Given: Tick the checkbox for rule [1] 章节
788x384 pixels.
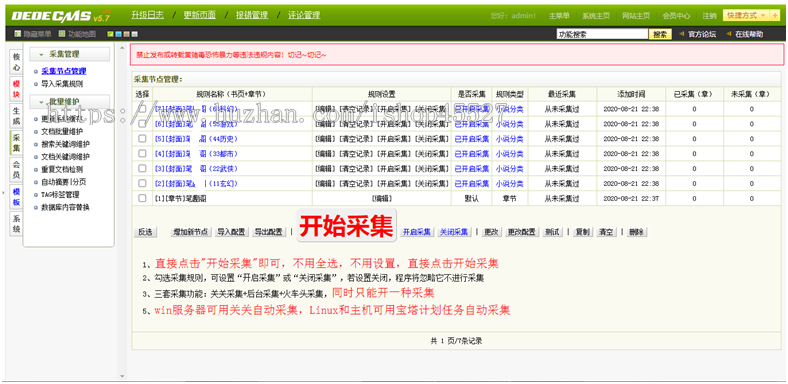Looking at the screenshot, I should 142,199.
